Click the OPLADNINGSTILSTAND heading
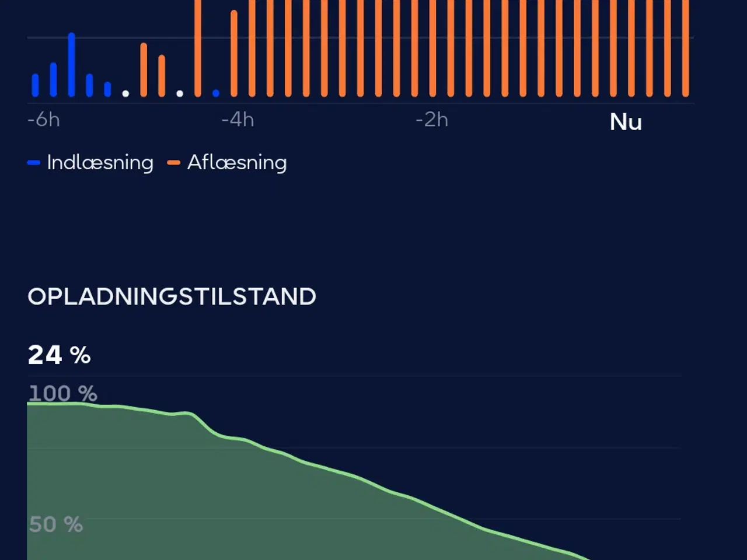This screenshot has height=560, width=747. coord(172,296)
